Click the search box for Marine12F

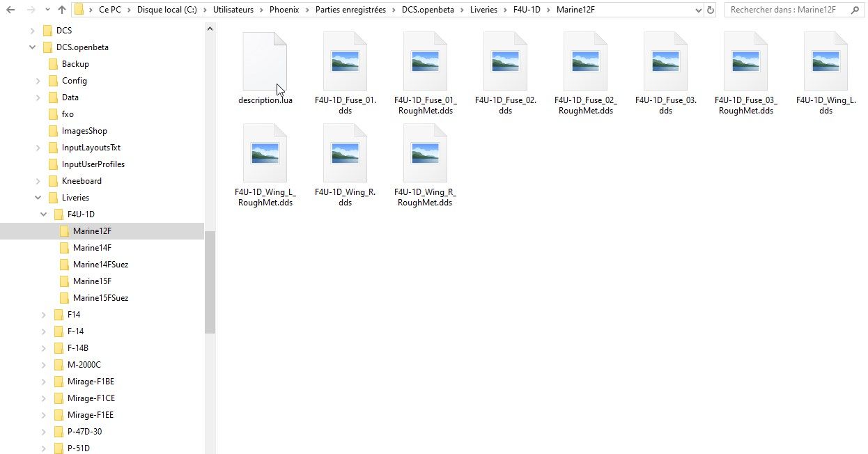point(795,10)
